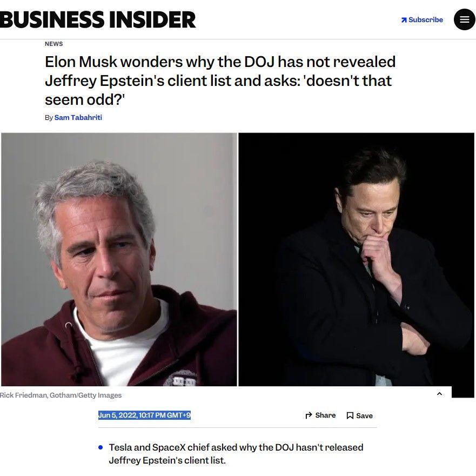Image resolution: width=476 pixels, height=476 pixels.
Task: Click the right article photo with dark background
Action: [x=356, y=259]
